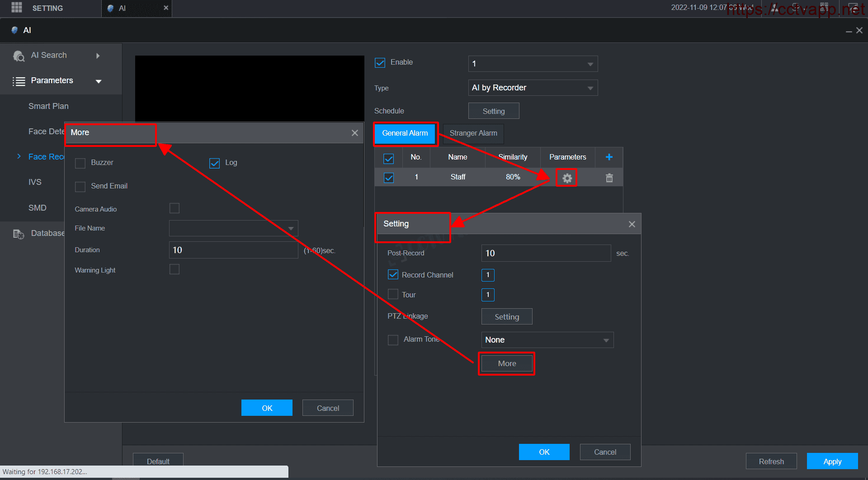
Task: Open the SETTING grid menu icon
Action: pyautogui.click(x=17, y=8)
